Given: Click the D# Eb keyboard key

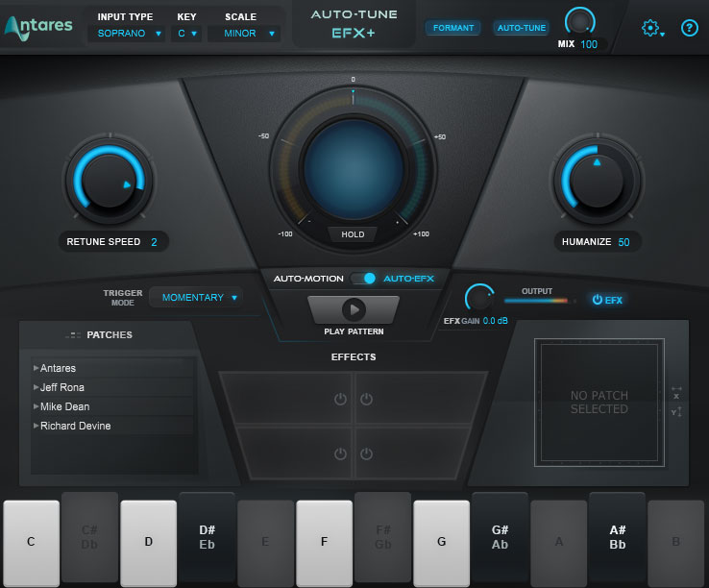Looking at the screenshot, I should coord(208,537).
